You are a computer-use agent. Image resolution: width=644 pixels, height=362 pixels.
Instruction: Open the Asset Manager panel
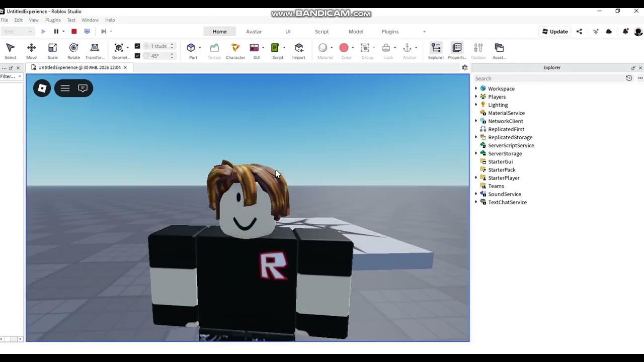[499, 51]
